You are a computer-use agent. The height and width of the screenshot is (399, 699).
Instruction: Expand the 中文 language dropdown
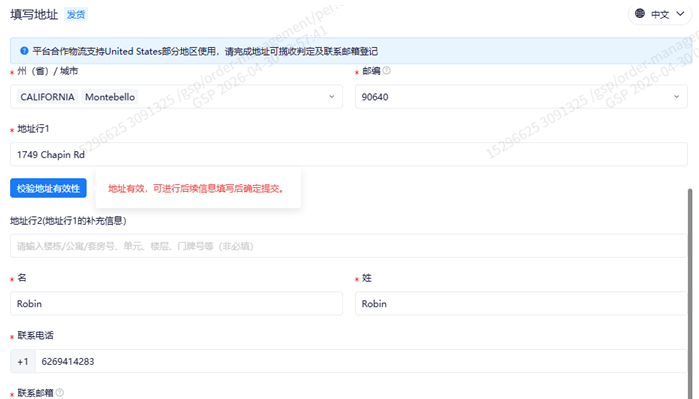(x=660, y=14)
